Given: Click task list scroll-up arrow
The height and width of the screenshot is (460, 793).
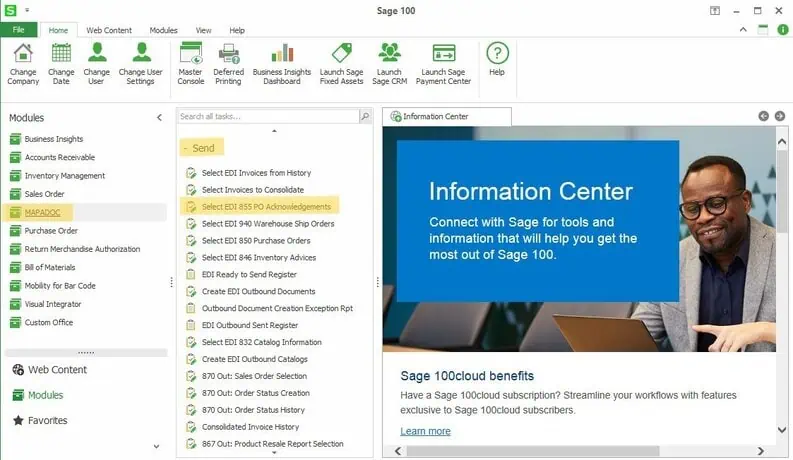Looking at the screenshot, I should pyautogui.click(x=274, y=131).
